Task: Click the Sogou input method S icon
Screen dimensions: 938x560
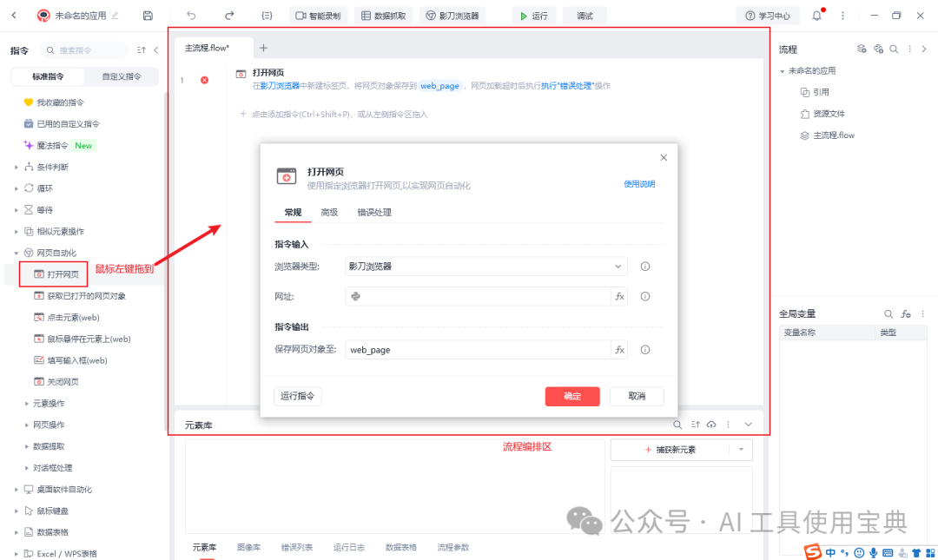Action: pos(812,551)
